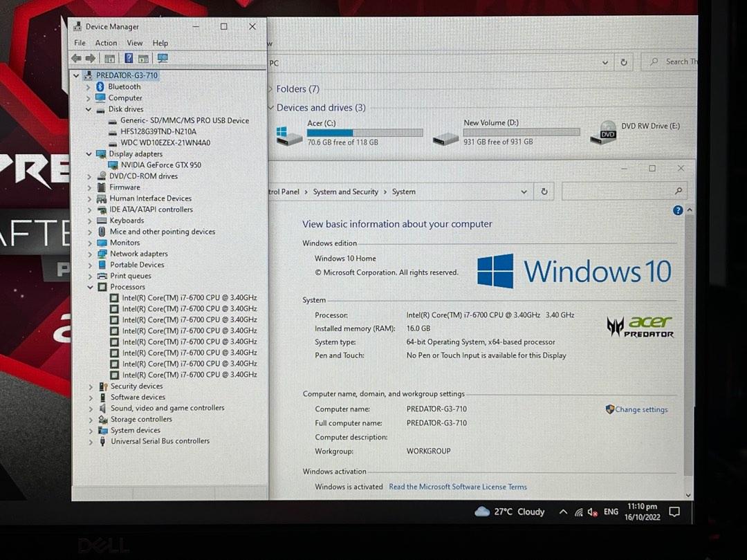Click the Wi-Fi network icon in system tray
Viewport: 747px width, 560px height.
coord(578,512)
